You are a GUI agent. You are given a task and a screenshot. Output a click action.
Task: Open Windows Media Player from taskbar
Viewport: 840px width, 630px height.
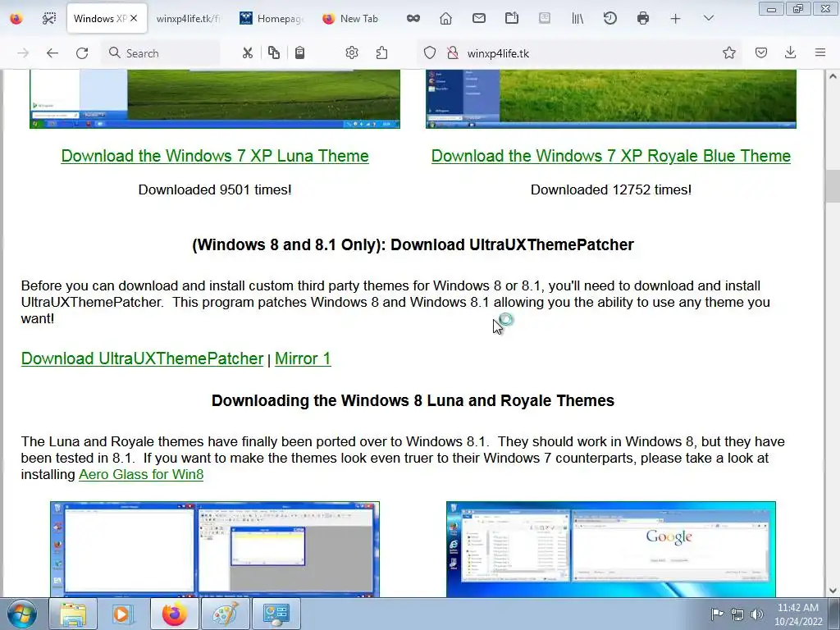[x=122, y=614]
